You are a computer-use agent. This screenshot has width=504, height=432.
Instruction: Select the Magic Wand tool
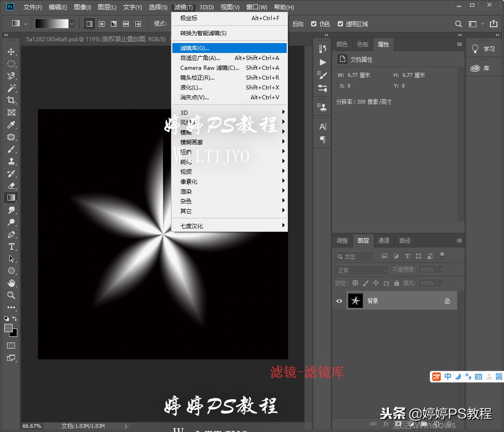11,88
